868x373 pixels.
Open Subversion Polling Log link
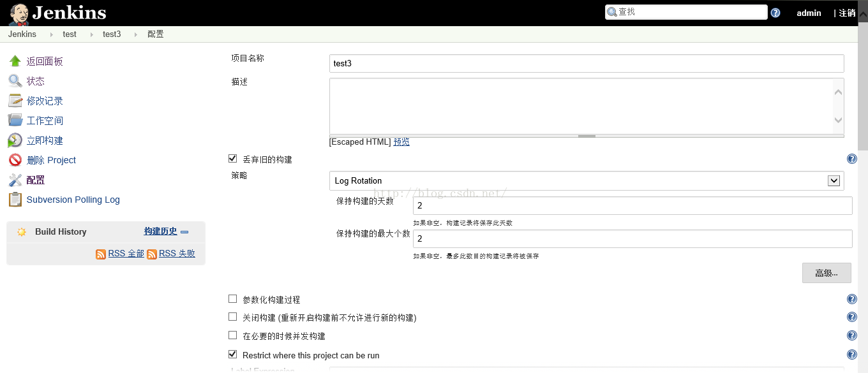(73, 200)
